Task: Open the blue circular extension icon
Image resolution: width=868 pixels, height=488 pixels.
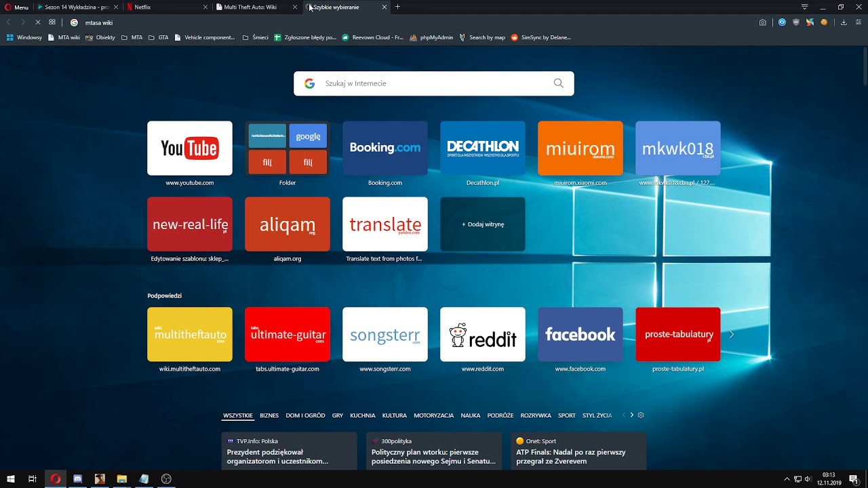Action: pos(782,22)
